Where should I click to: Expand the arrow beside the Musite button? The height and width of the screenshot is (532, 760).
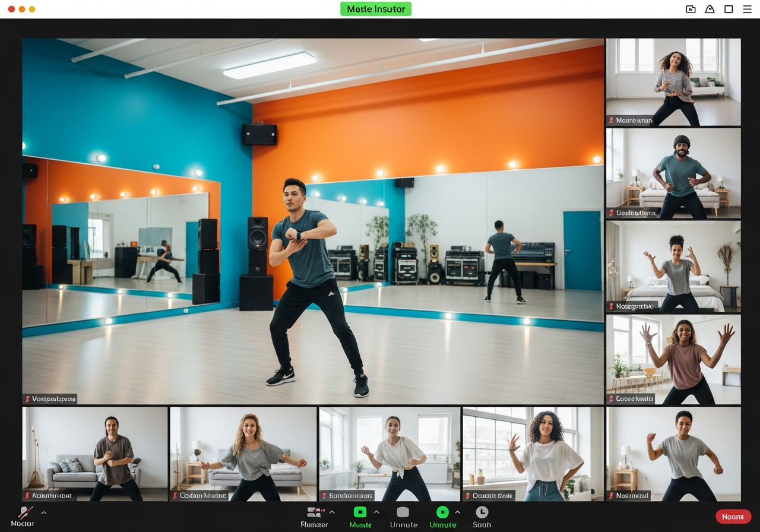click(376, 512)
